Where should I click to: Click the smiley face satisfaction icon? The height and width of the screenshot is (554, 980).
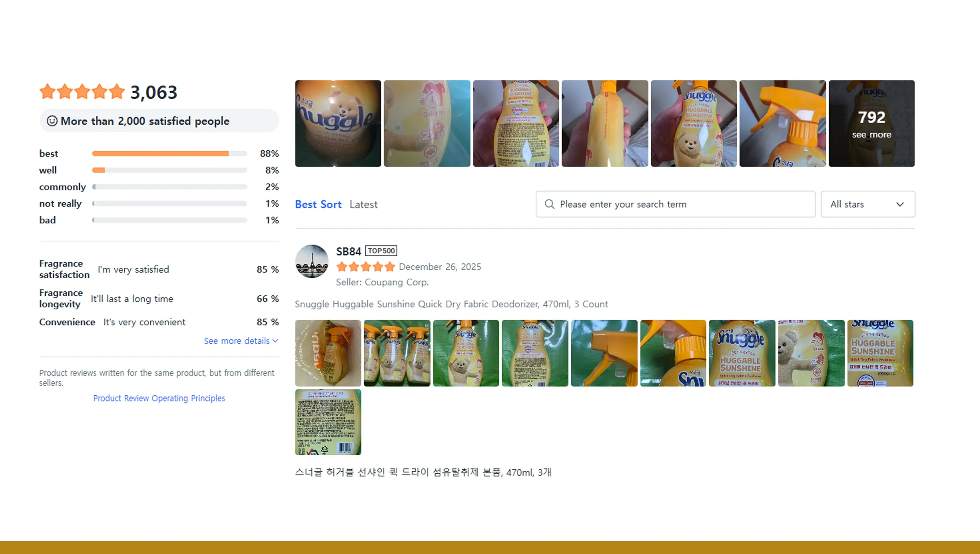[52, 121]
